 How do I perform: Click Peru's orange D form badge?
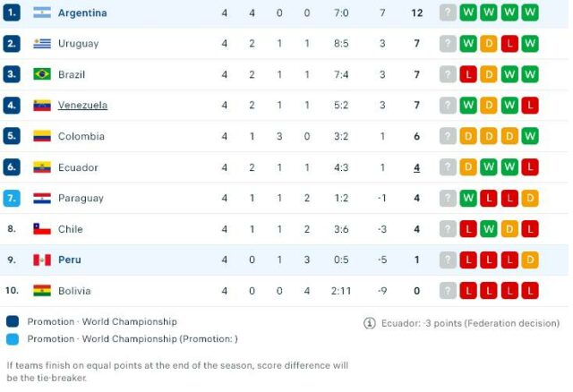(530, 260)
